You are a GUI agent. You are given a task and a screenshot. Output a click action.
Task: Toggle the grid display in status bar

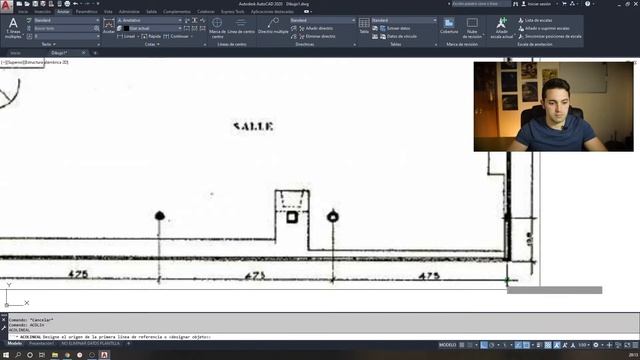[x=462, y=345]
